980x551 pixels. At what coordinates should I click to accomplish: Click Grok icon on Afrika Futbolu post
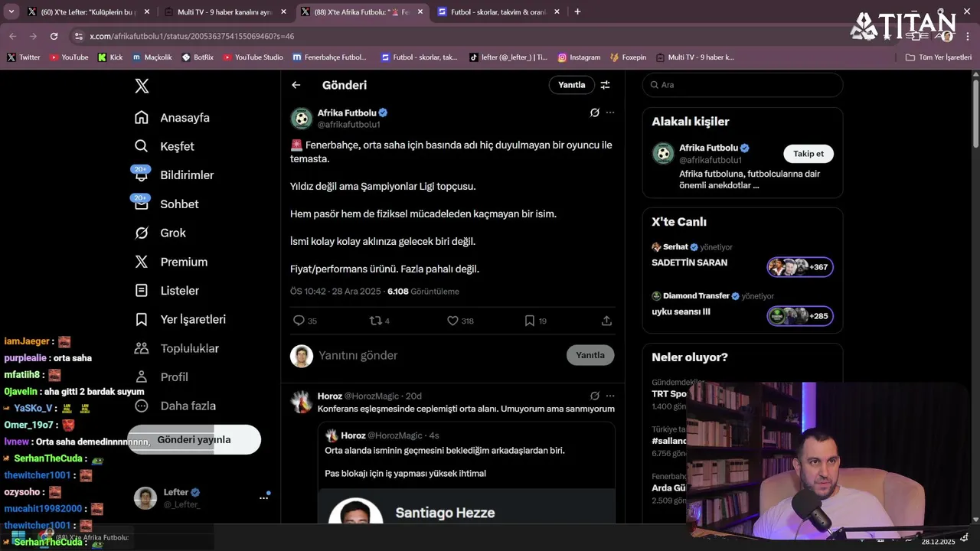(594, 112)
